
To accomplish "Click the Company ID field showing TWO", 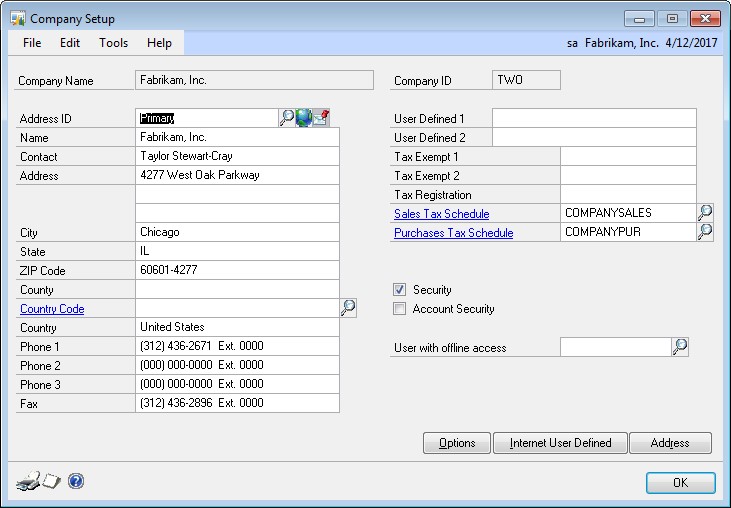I will pyautogui.click(x=526, y=80).
